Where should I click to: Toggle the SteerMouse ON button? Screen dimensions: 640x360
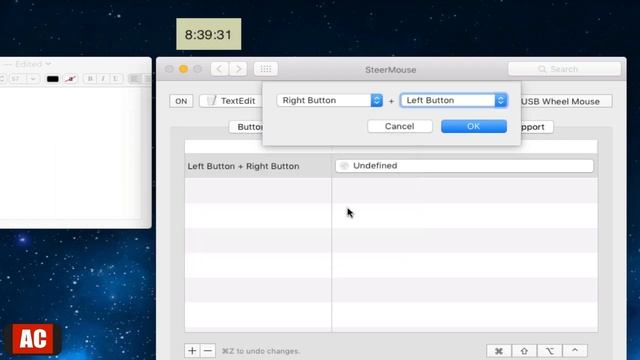181,101
